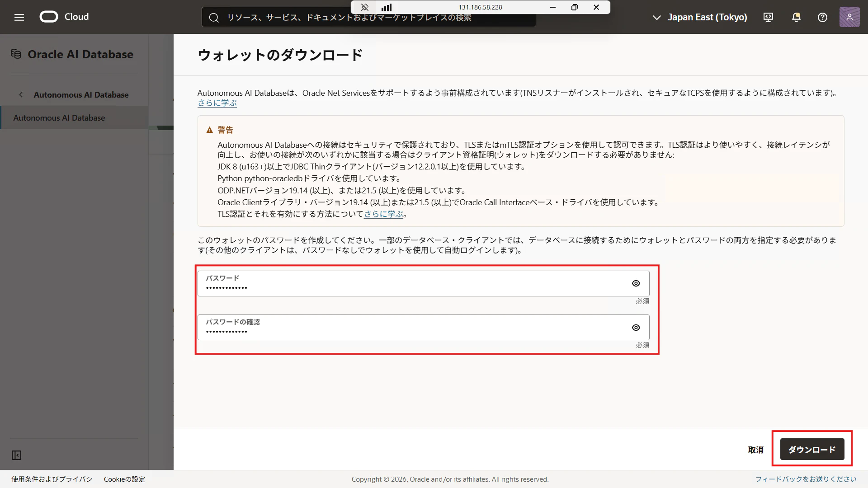Click the pin icon in the remote session bar
This screenshot has width=868, height=488.
tap(365, 7)
